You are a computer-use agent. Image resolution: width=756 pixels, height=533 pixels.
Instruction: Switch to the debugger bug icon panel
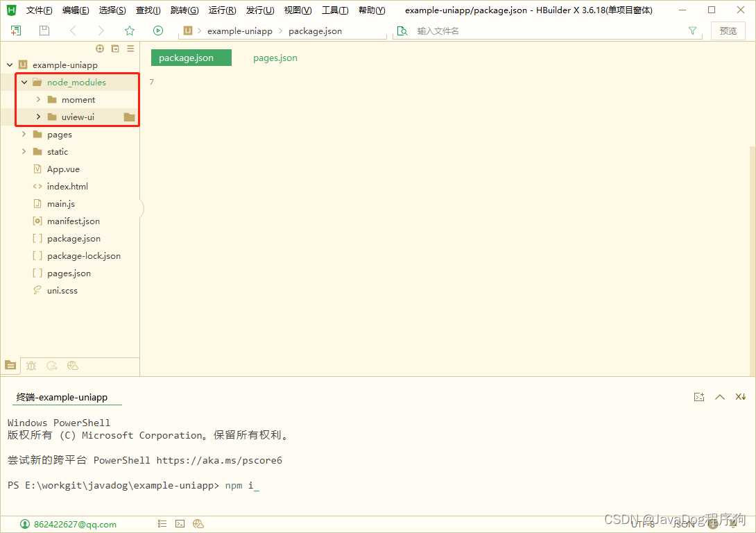(x=31, y=366)
